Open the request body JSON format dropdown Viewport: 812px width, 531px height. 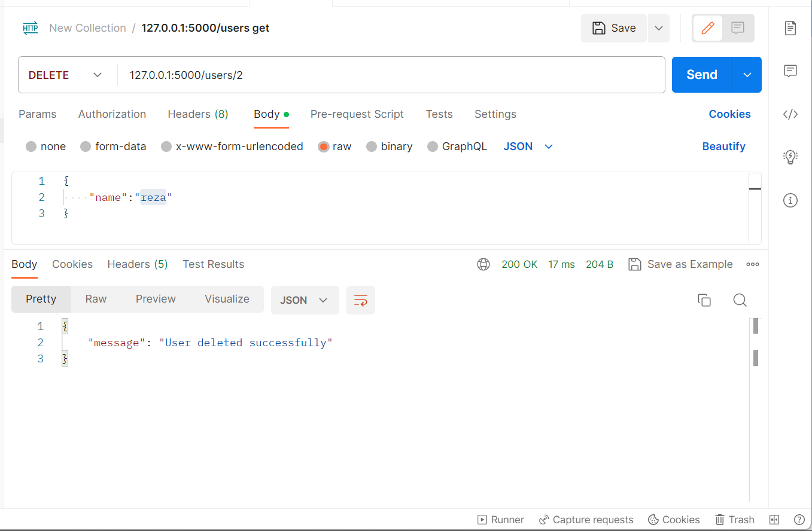coord(528,147)
